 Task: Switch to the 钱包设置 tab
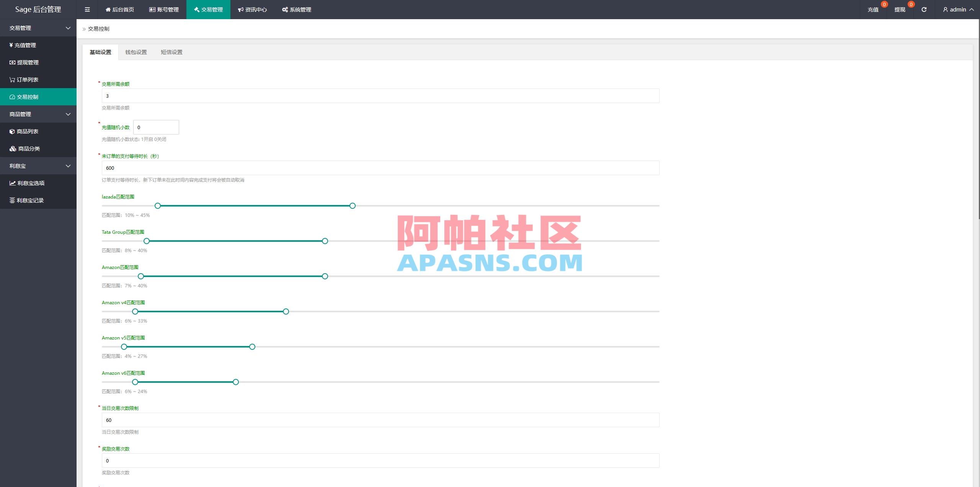136,52
